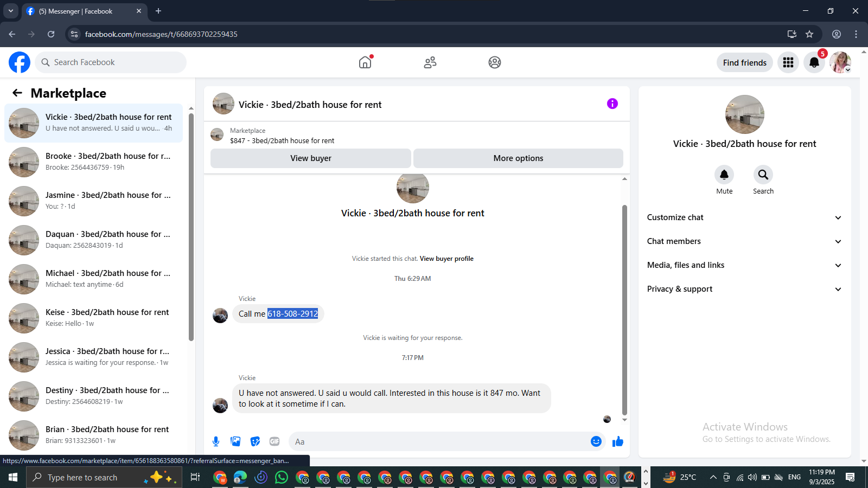868x488 pixels.
Task: Open the Groups icon in top navigation
Action: (495, 62)
